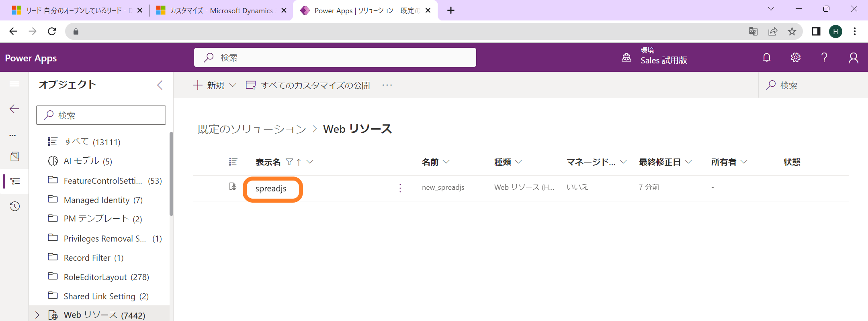The height and width of the screenshot is (321, 868).
Task: Click the new_spreadjs name cell
Action: point(443,187)
